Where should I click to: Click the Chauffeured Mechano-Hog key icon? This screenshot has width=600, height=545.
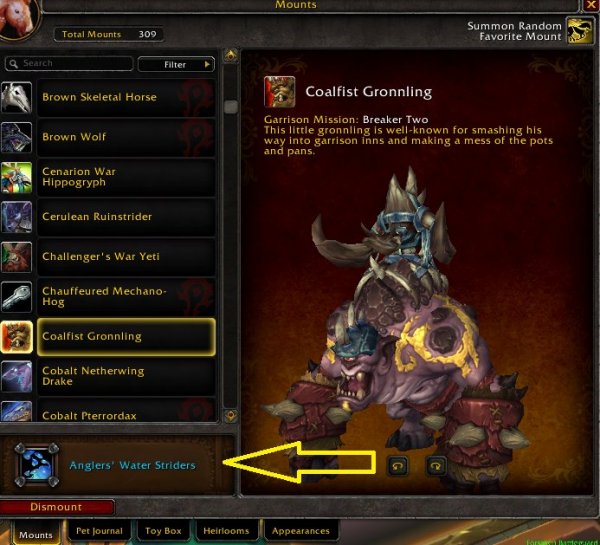coord(16,297)
